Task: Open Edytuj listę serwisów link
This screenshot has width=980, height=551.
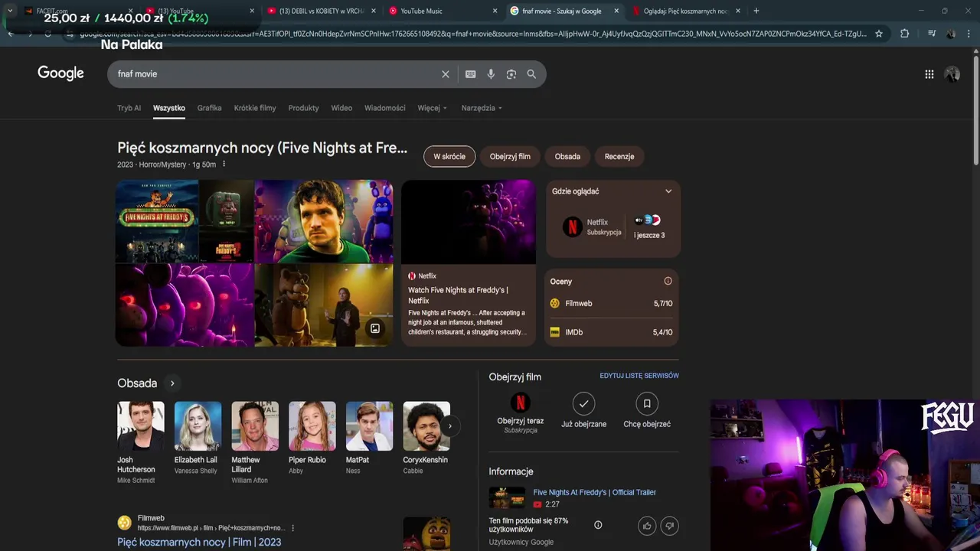Action: coord(639,376)
